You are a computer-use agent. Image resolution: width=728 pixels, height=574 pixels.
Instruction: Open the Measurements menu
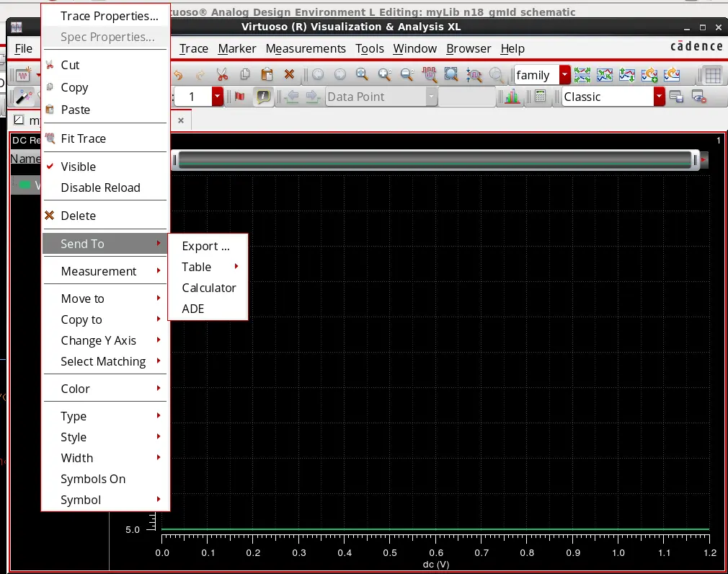[306, 49]
